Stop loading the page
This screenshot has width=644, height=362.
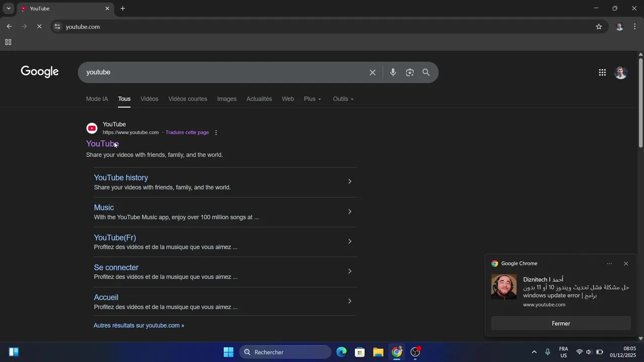point(39,27)
